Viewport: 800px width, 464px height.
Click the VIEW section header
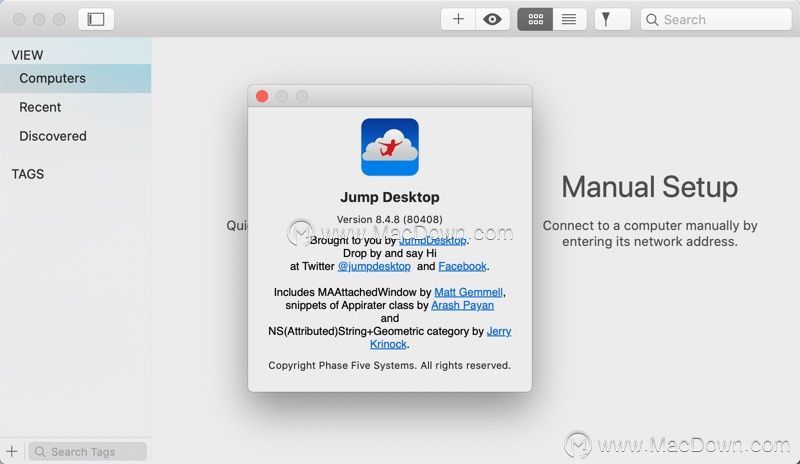pyautogui.click(x=27, y=55)
